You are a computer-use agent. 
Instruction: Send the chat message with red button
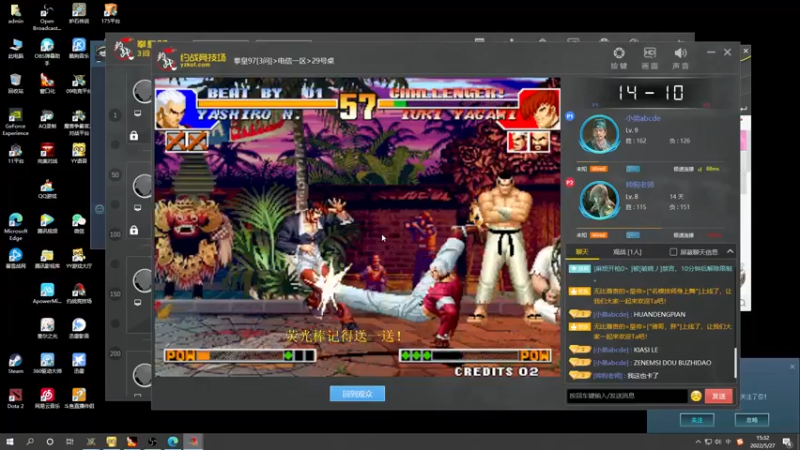click(718, 396)
